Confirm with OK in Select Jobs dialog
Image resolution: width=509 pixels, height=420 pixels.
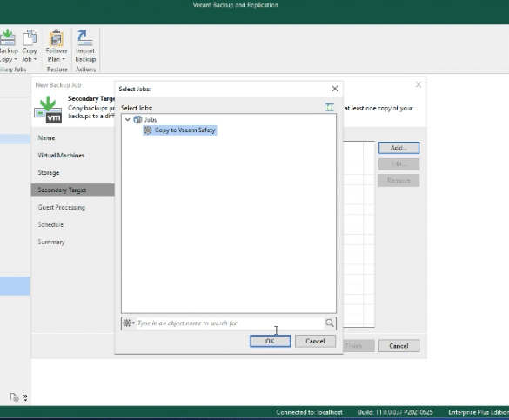[x=270, y=341]
